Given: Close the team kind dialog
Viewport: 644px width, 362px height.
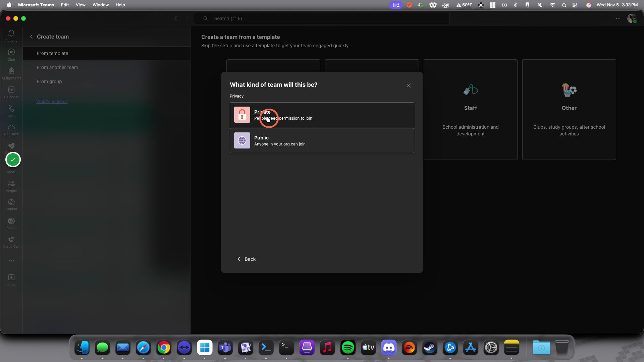Looking at the screenshot, I should [x=409, y=85].
